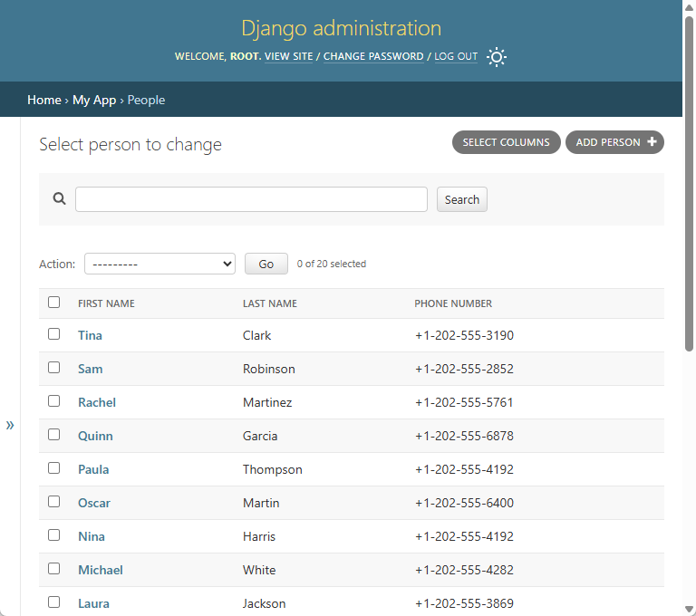The height and width of the screenshot is (616, 696).
Task: Open person Nina
Action: coord(92,536)
